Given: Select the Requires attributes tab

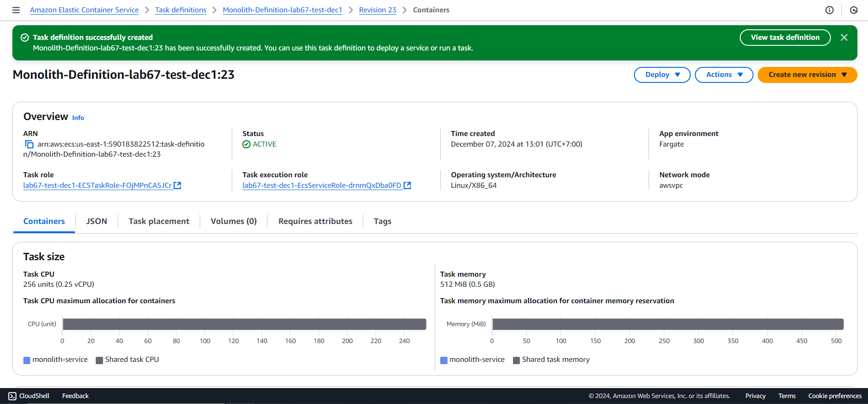Looking at the screenshot, I should tap(315, 221).
